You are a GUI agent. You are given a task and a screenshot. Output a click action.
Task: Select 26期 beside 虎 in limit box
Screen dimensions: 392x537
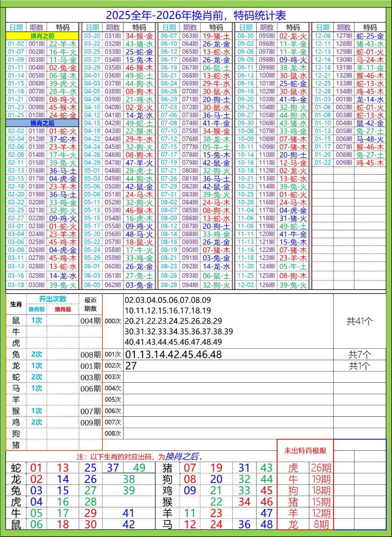point(321,468)
